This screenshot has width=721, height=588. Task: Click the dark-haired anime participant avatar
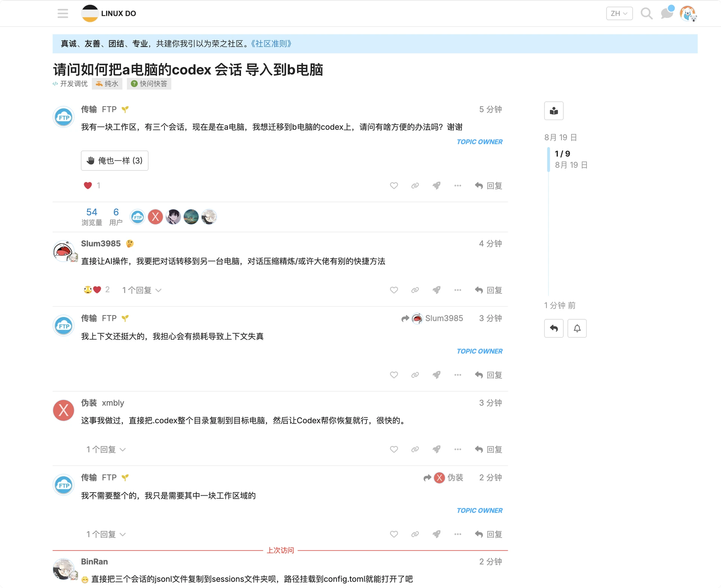[x=173, y=217]
